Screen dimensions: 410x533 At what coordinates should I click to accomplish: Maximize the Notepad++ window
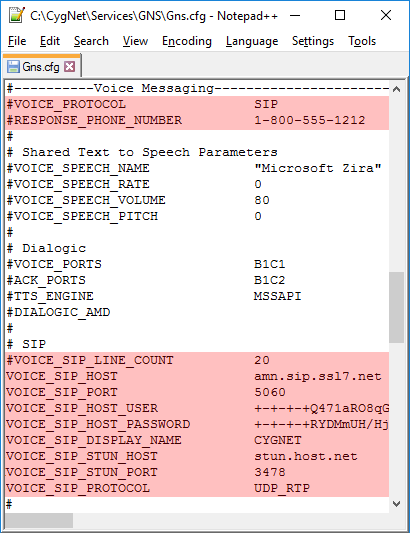340,15
